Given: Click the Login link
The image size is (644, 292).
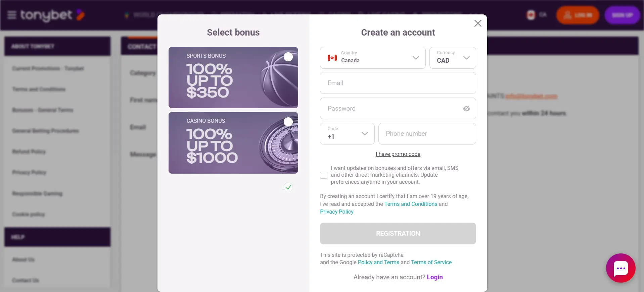Looking at the screenshot, I should click(434, 277).
